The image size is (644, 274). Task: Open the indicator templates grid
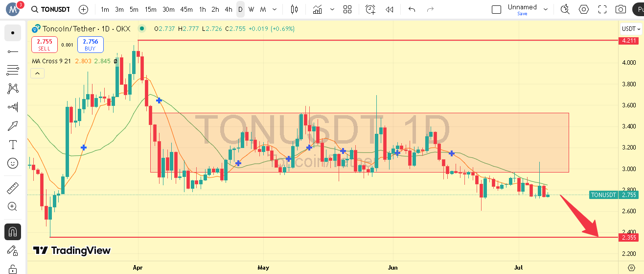coord(347,9)
